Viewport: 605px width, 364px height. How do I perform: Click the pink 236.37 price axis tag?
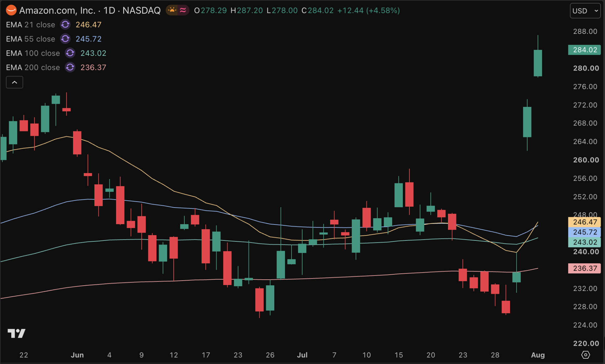tap(585, 268)
